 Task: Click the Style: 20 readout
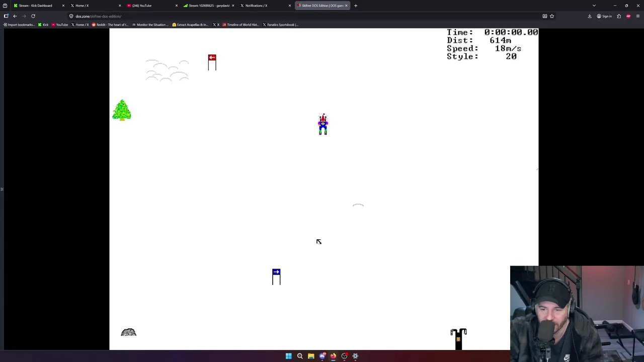coord(481,56)
